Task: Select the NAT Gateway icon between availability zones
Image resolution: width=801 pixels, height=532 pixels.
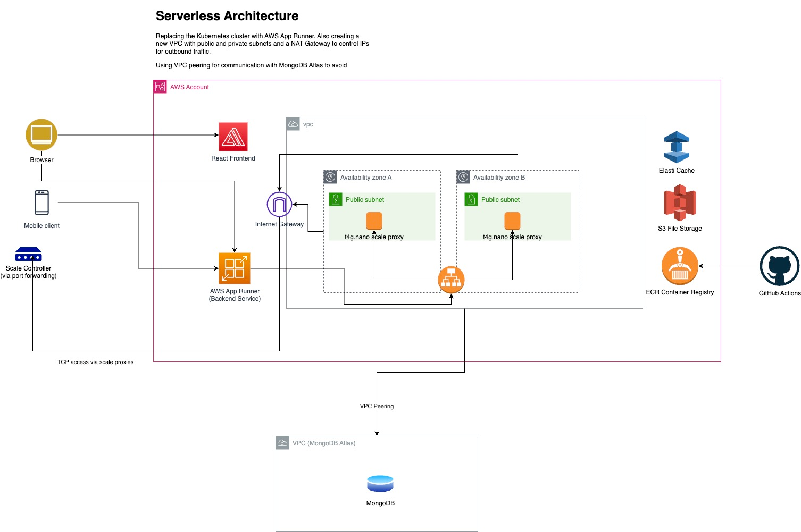Action: point(451,279)
